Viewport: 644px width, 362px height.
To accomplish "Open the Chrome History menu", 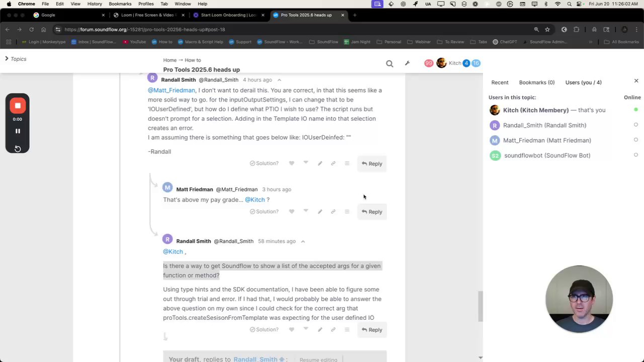I will tap(95, 4).
